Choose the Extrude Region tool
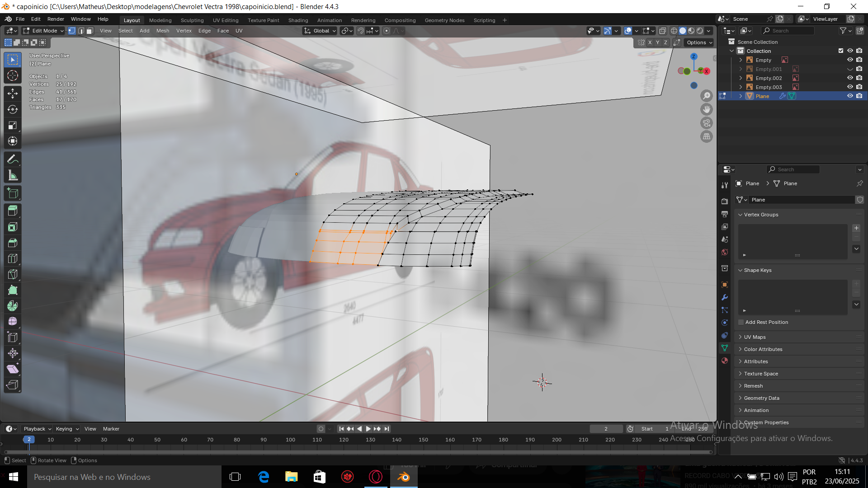Image resolution: width=868 pixels, height=488 pixels. (13, 211)
